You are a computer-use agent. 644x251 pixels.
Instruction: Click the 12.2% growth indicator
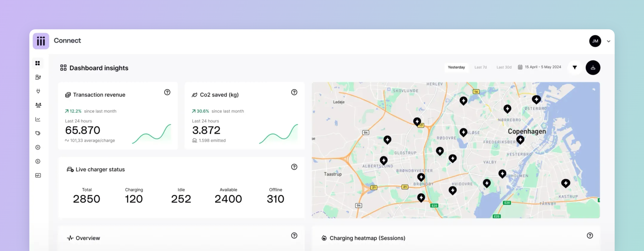point(73,111)
